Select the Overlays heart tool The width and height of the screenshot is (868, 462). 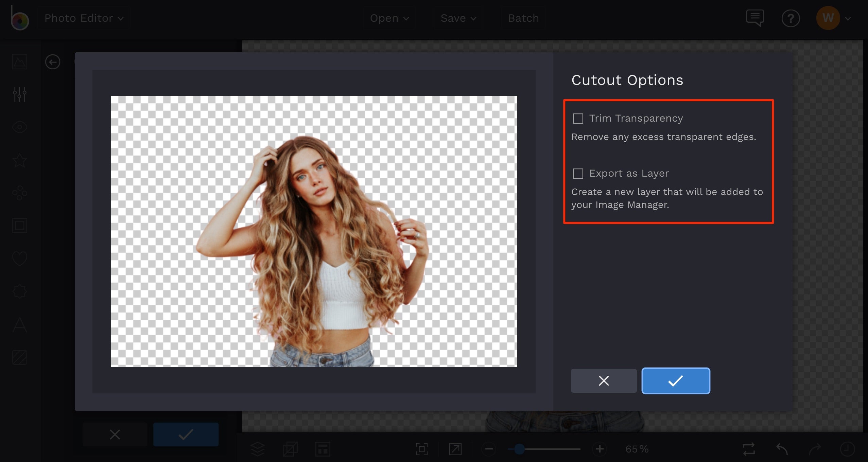tap(19, 258)
